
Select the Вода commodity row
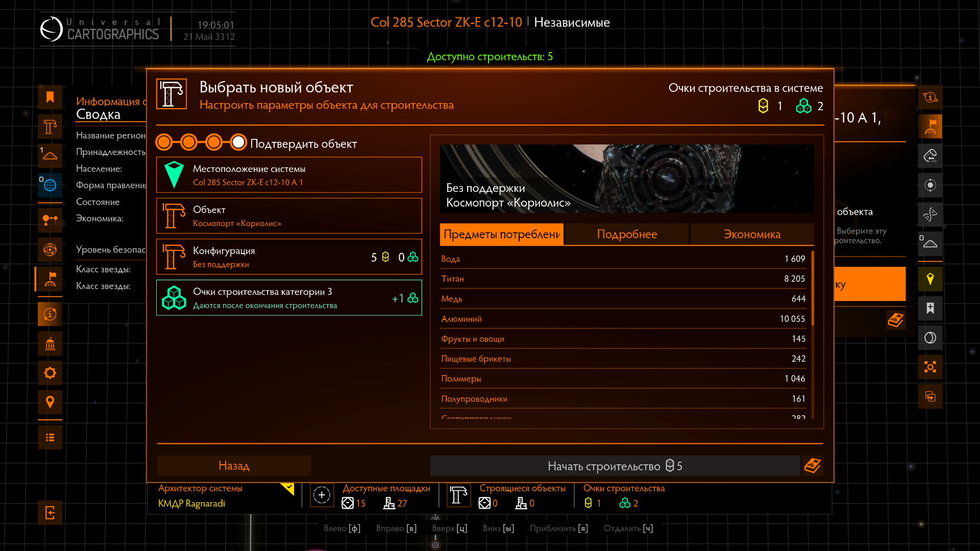[x=623, y=259]
